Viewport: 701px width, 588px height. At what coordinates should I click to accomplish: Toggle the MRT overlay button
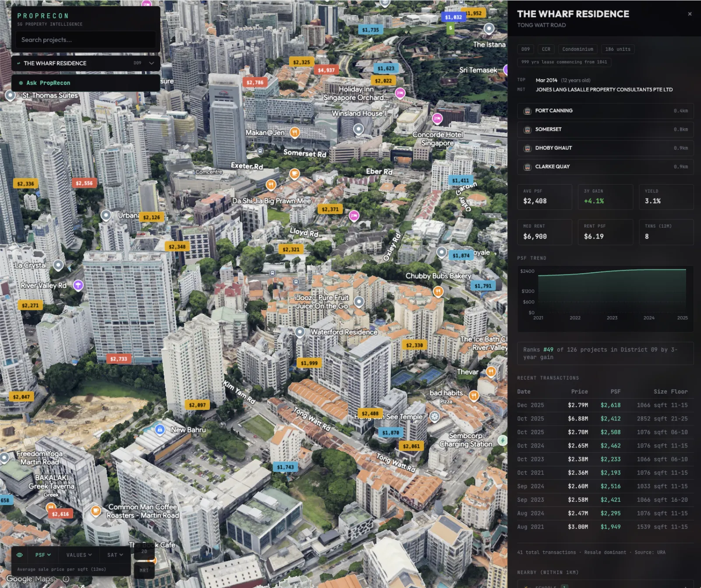(144, 570)
